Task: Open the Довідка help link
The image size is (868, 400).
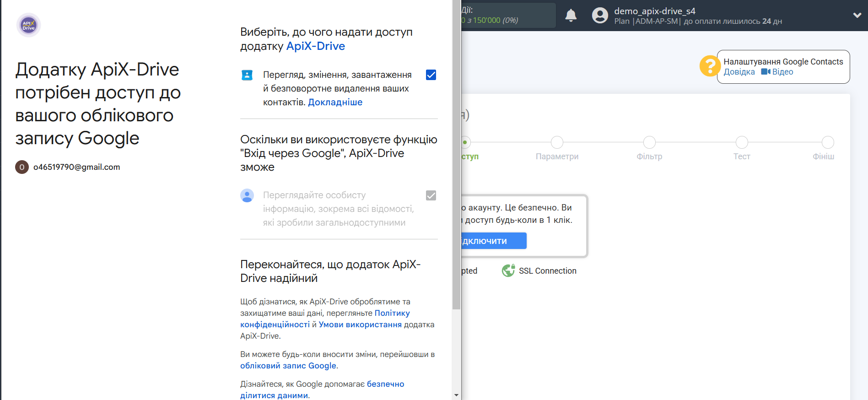Action: point(739,72)
